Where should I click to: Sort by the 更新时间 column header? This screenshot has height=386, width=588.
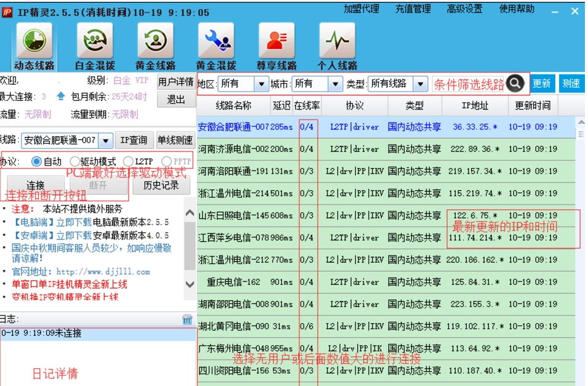pos(533,106)
